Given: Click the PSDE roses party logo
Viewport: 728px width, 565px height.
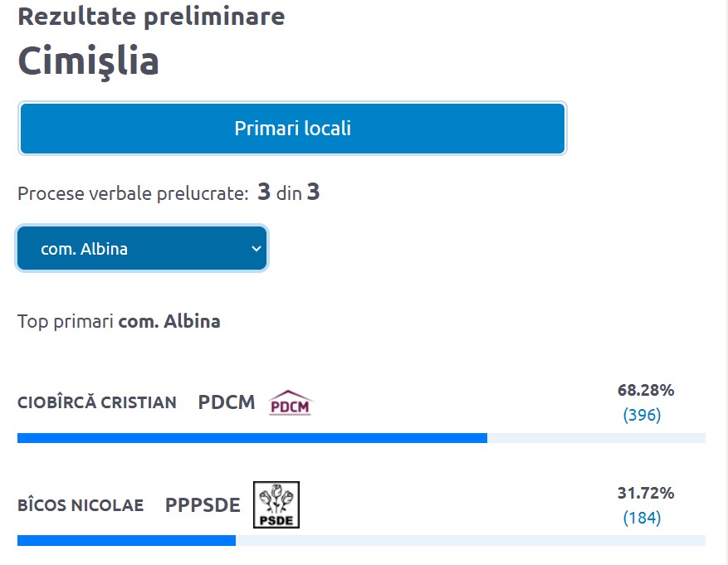Looking at the screenshot, I should [276, 504].
